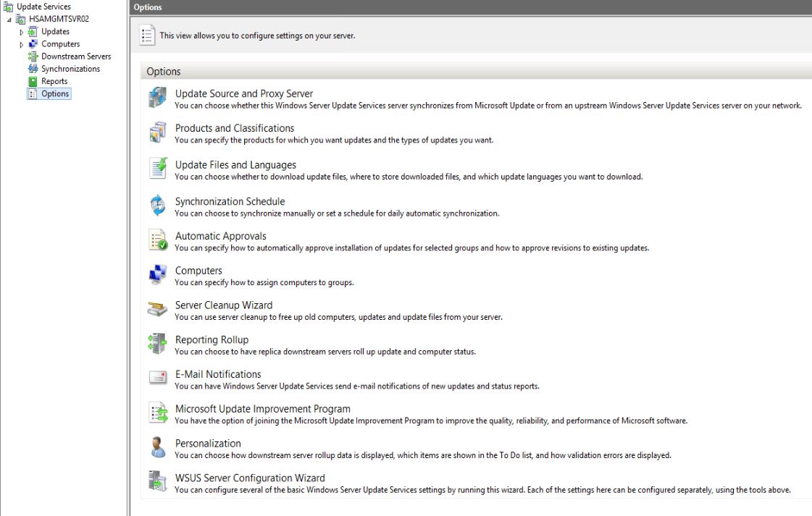
Task: Click description about freeing up old computers
Action: click(x=338, y=317)
